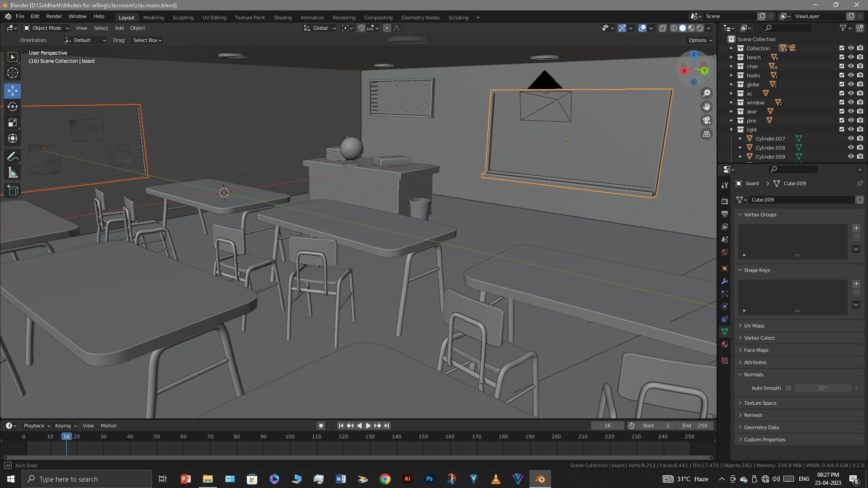Collapse the Normals panel
Image resolution: width=868 pixels, height=488 pixels.
[x=754, y=375]
